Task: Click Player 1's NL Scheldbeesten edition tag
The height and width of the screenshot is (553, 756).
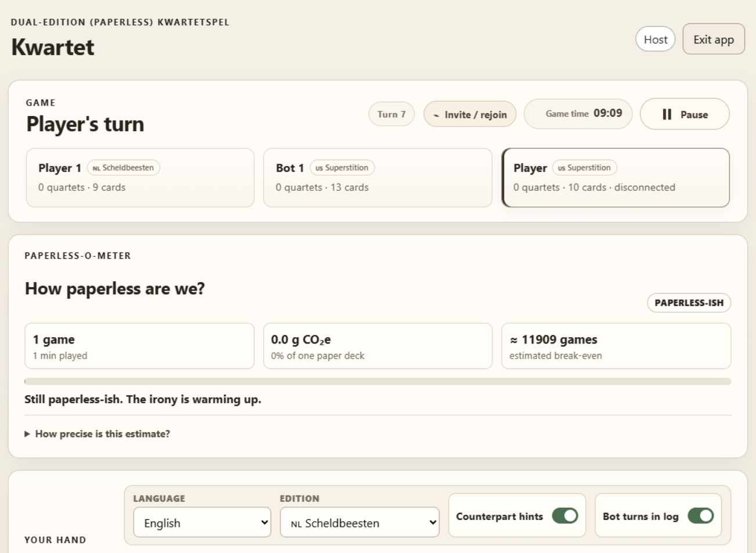Action: tap(123, 168)
